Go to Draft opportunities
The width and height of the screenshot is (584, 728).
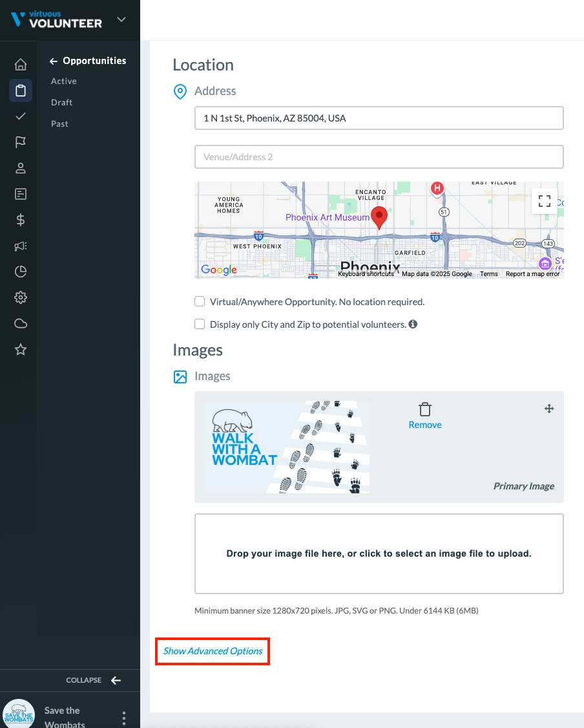62,103
